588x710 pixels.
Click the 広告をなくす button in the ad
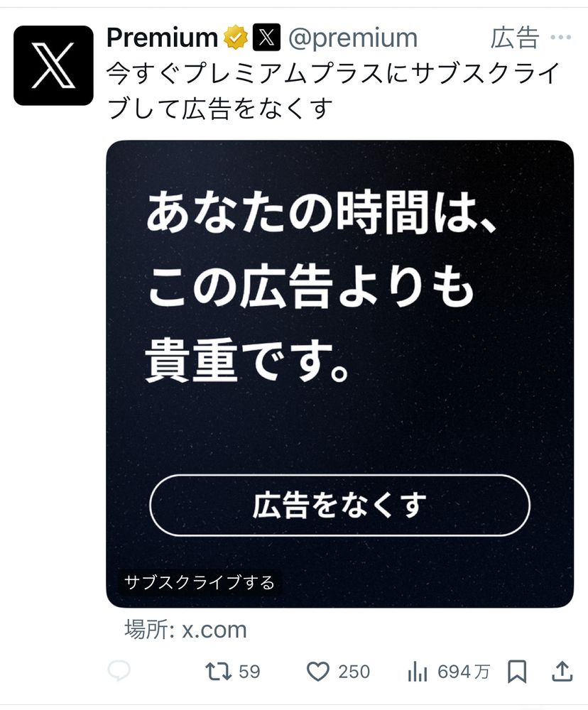pyautogui.click(x=339, y=505)
